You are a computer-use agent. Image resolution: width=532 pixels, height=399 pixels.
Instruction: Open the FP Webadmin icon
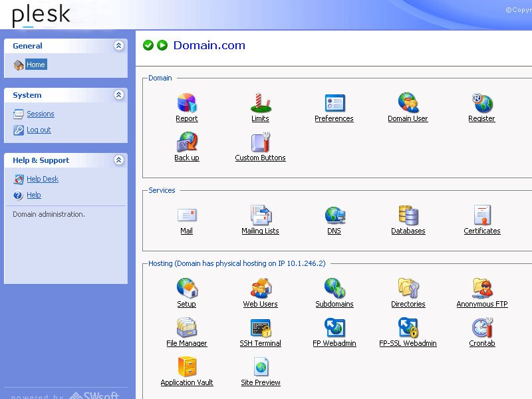pos(334,327)
